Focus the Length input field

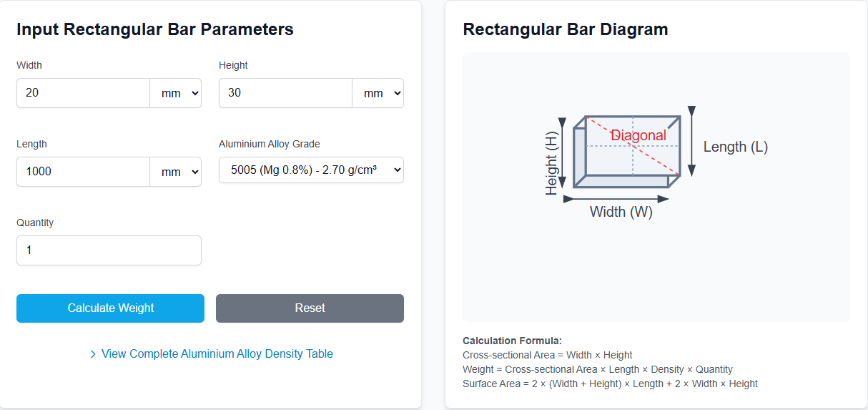(83, 172)
